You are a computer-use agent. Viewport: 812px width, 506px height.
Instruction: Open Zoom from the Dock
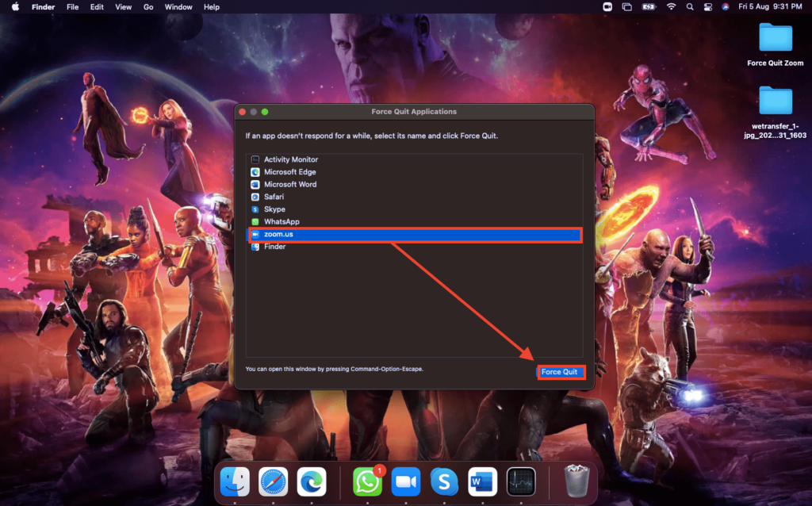click(x=406, y=481)
